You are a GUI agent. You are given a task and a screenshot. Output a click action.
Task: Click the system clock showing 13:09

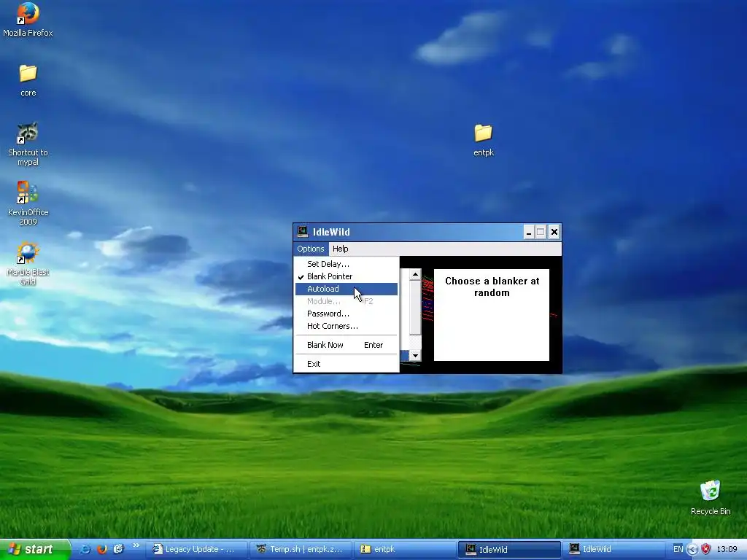pyautogui.click(x=727, y=549)
